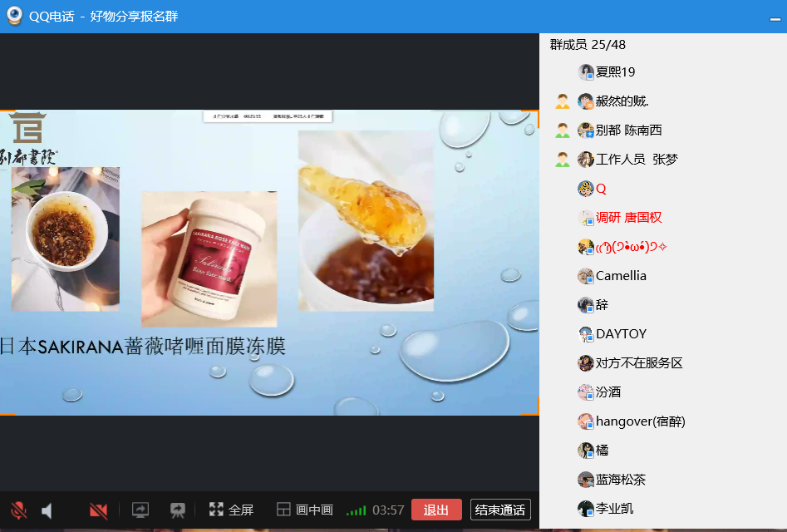Select member hangover(宿醉) in list
The image size is (787, 532).
[639, 421]
